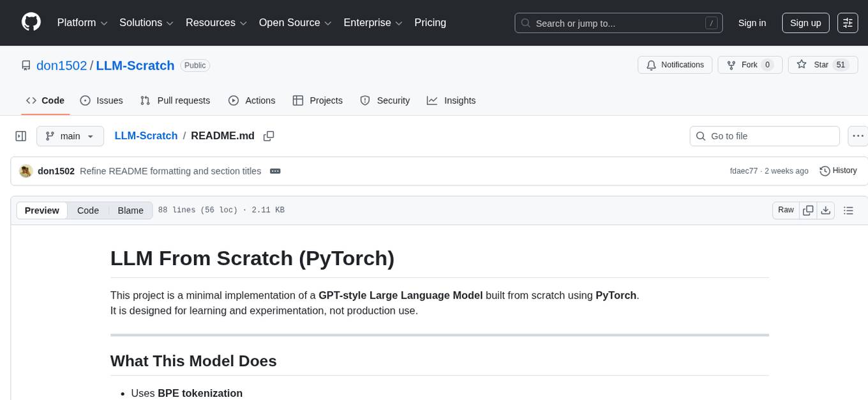Open the README outline icon
Viewport: 868px width, 400px height.
pos(849,210)
